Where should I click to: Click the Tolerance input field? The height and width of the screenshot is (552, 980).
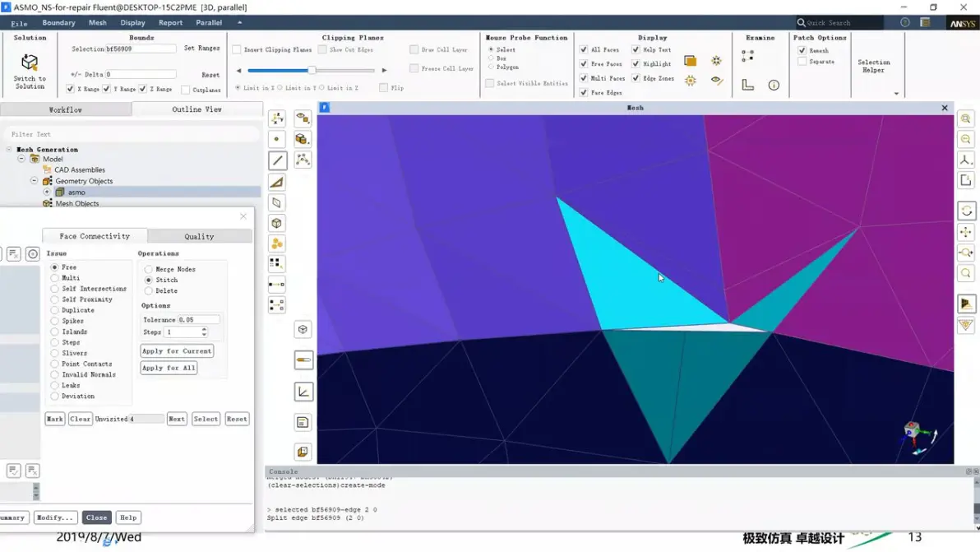pos(198,319)
